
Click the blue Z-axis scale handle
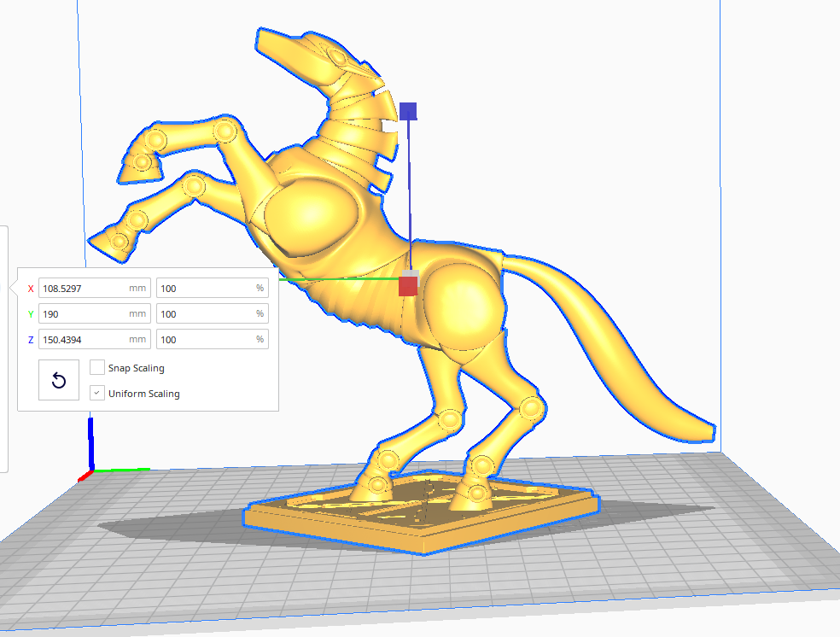(x=408, y=112)
